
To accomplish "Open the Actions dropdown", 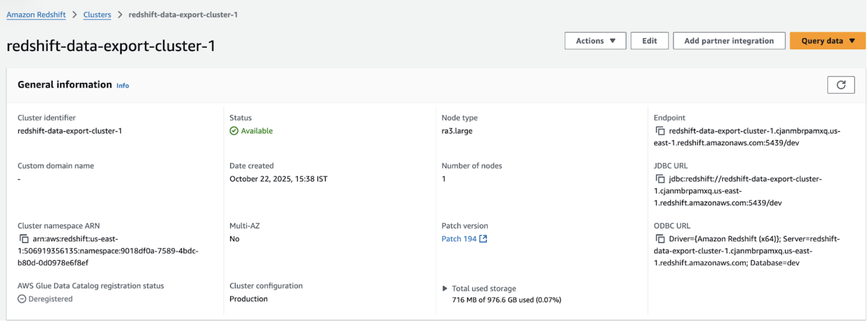I will [x=595, y=41].
